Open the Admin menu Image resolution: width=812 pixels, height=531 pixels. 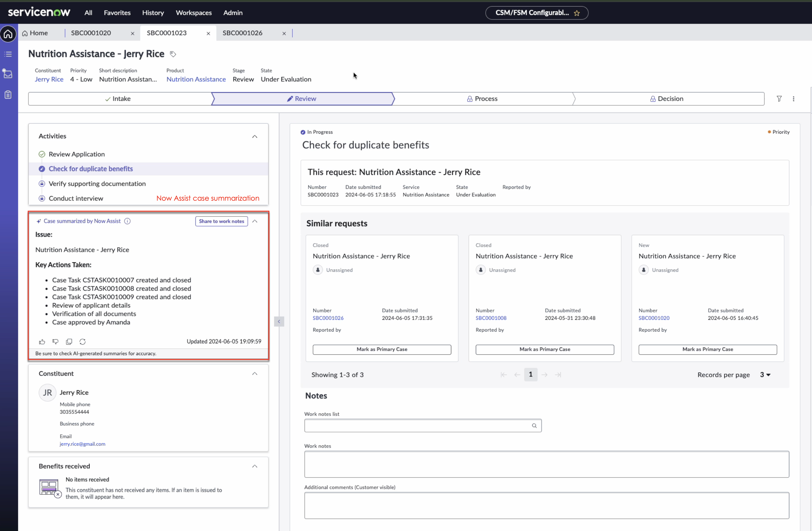click(x=233, y=13)
